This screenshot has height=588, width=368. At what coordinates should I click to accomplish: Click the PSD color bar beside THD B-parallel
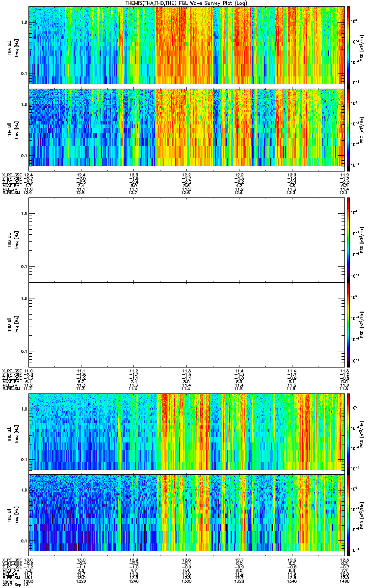pos(349,324)
